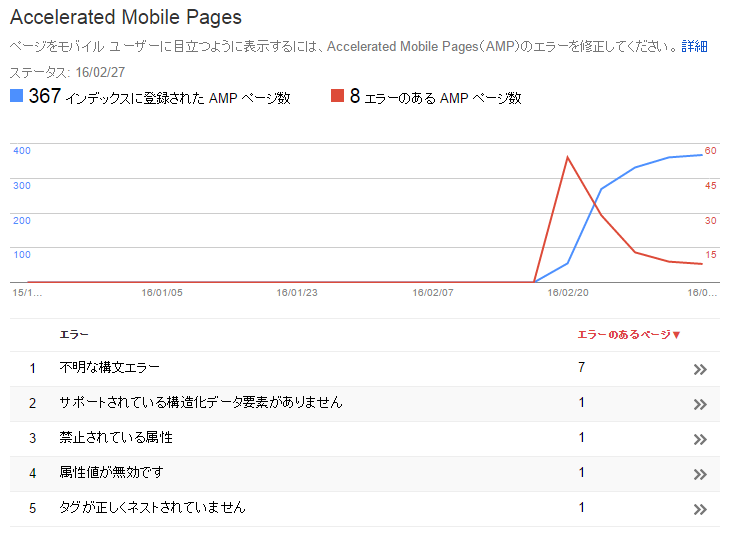Click the インデックスに登録された AMP ページ数 legend label
737x534 pixels.
178,98
